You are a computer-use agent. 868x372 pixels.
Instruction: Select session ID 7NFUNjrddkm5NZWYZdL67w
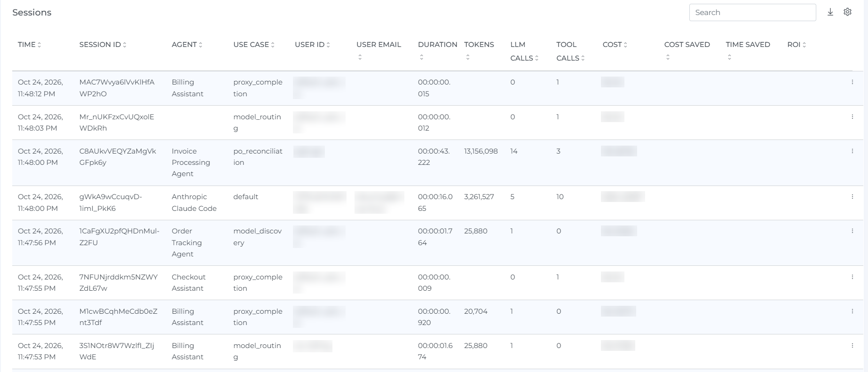118,283
